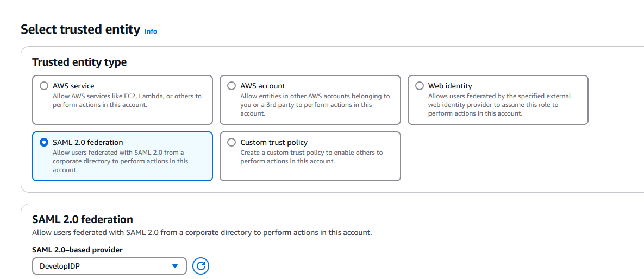
Task: Pick the Web identity radio button
Action: [419, 86]
